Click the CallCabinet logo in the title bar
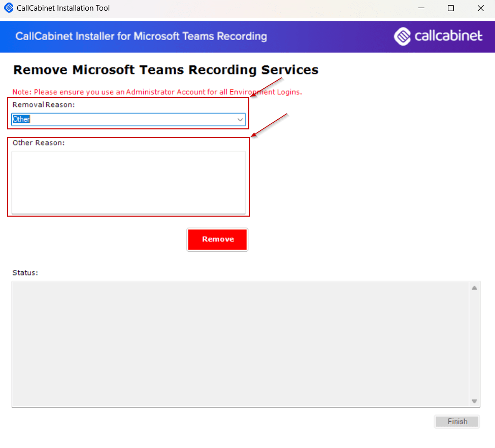 point(8,8)
